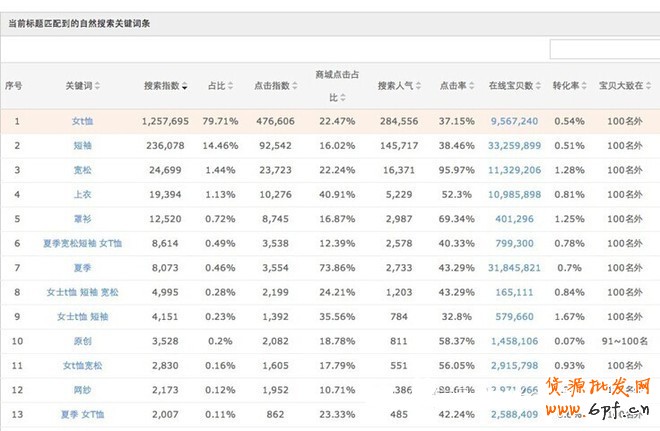This screenshot has width=660, height=431.
Task: Sort table by 点击指数 arrow icon
Action: click(x=295, y=87)
